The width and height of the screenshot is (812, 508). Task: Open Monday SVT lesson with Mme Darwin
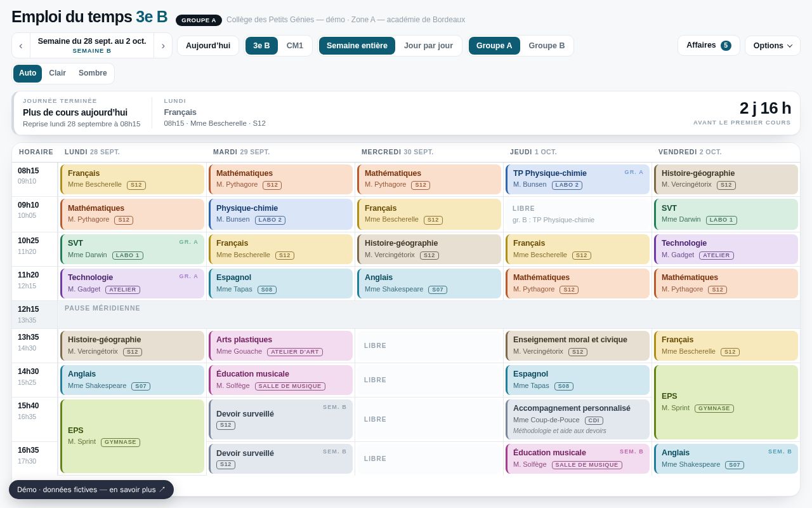pyautogui.click(x=132, y=250)
